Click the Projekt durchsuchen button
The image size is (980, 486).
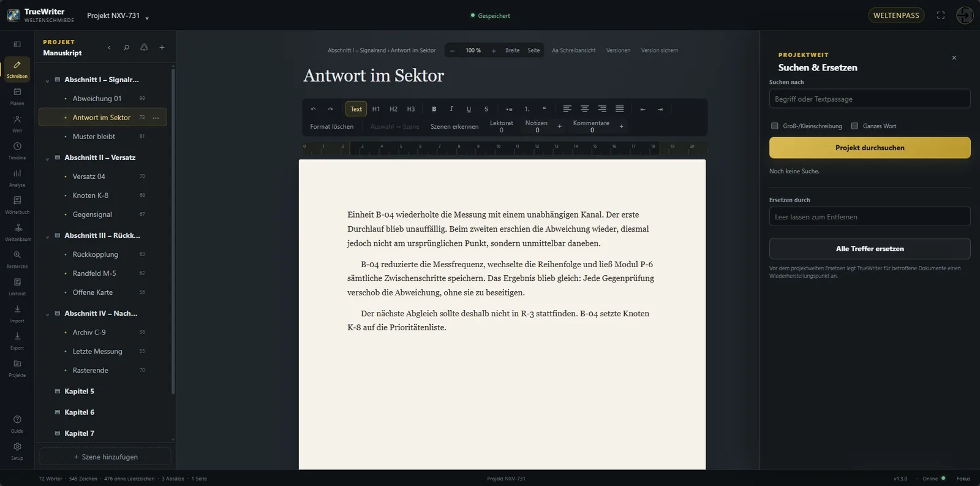coord(870,148)
